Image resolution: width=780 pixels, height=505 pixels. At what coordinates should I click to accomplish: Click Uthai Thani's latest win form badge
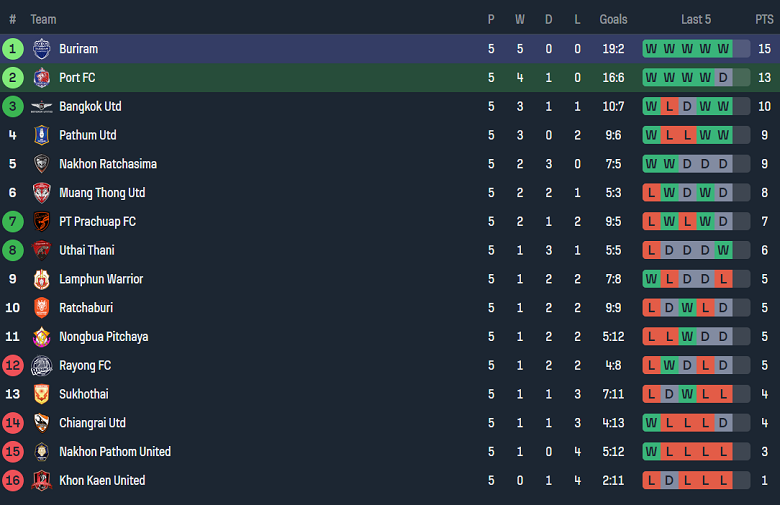tap(723, 250)
